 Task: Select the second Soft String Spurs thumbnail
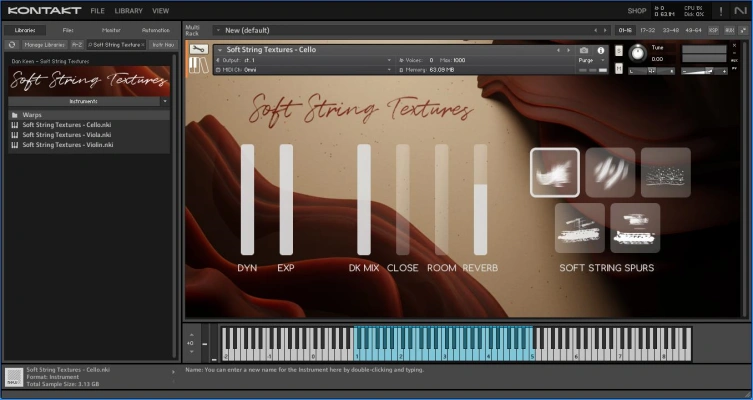(610, 172)
